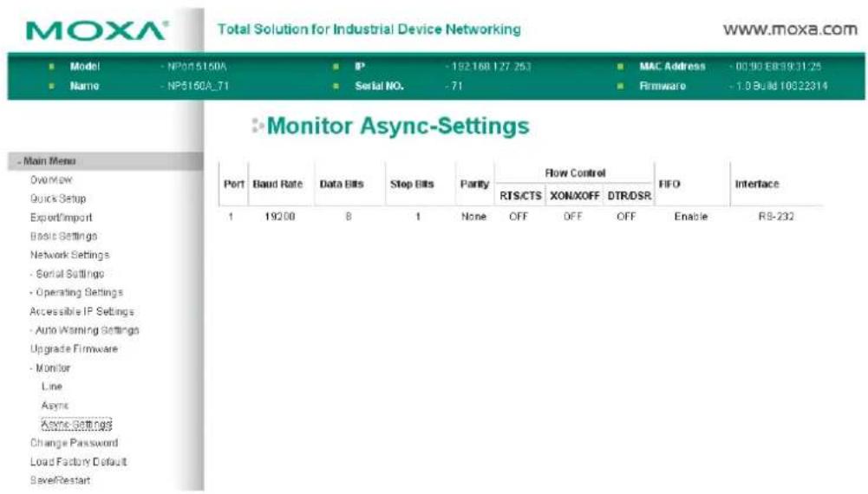868x494 pixels.
Task: Click the firmware version 1.0 Build value
Action: (x=781, y=87)
